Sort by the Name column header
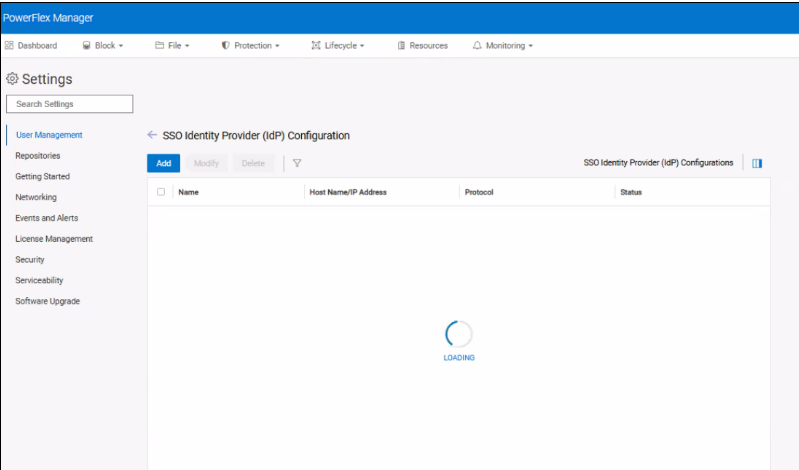The height and width of the screenshot is (470, 799). (189, 192)
